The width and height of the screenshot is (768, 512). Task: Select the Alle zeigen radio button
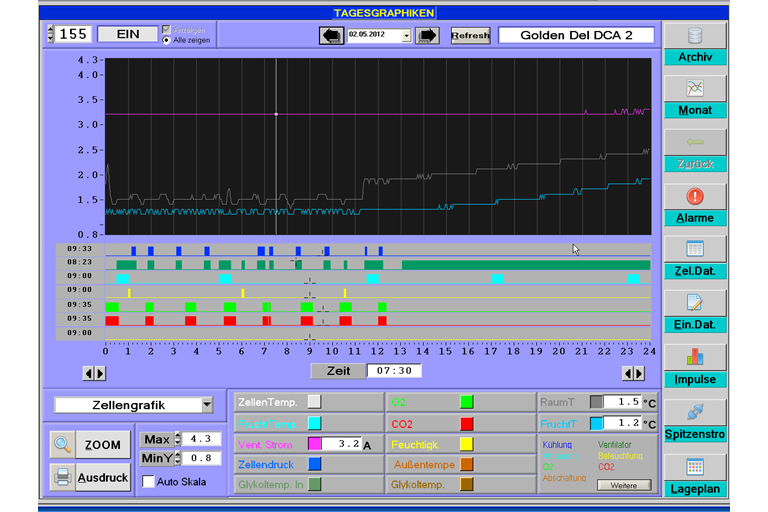pyautogui.click(x=166, y=40)
